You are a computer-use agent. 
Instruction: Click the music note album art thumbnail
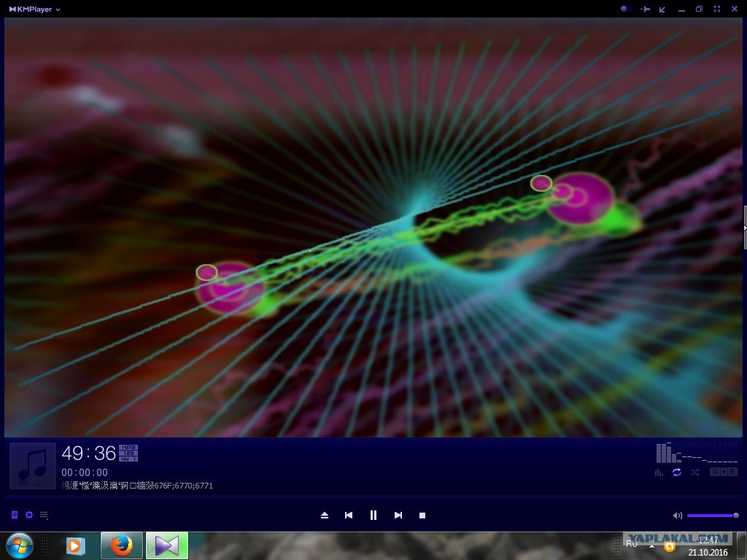coord(33,466)
